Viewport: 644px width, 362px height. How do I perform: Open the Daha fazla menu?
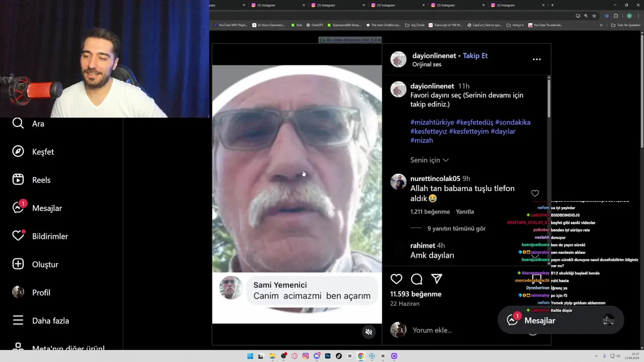pos(41,321)
